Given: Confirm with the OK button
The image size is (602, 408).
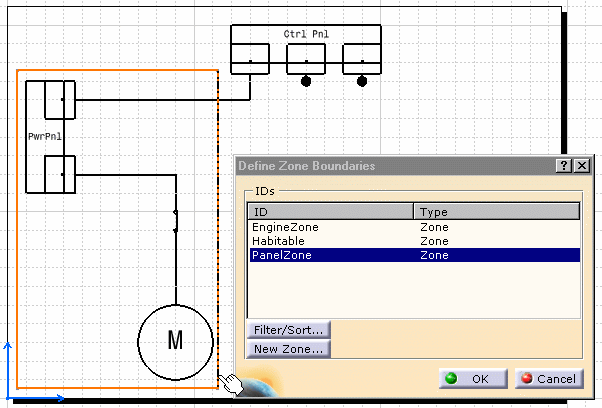Looking at the screenshot, I should (x=469, y=379).
